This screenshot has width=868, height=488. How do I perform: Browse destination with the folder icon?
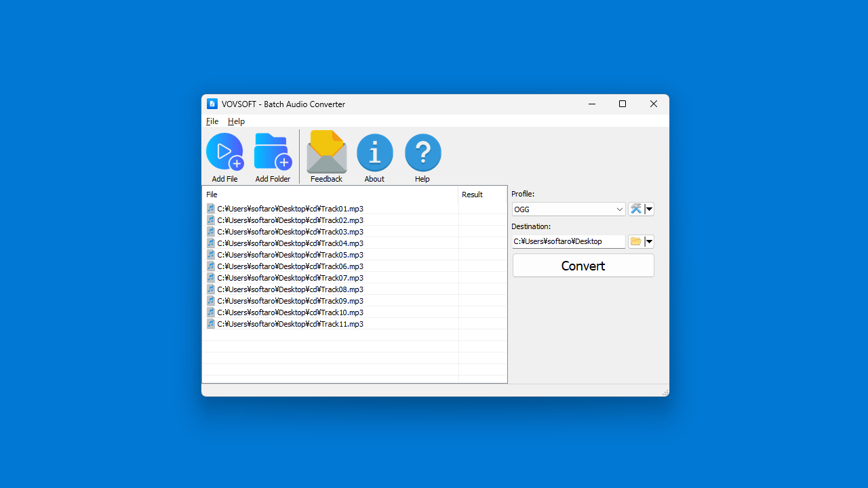[636, 241]
